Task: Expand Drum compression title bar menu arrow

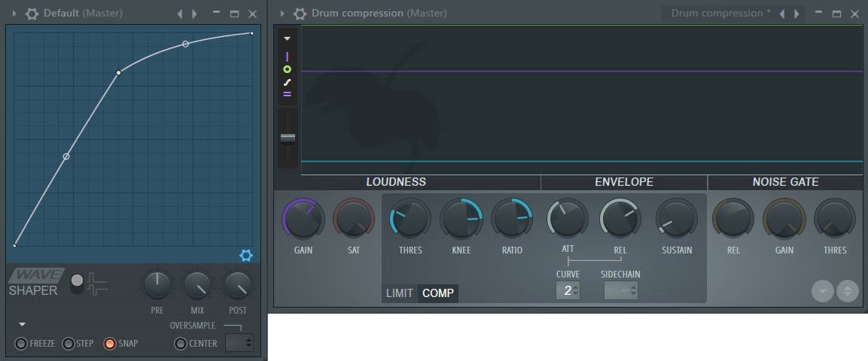Action: click(x=282, y=14)
